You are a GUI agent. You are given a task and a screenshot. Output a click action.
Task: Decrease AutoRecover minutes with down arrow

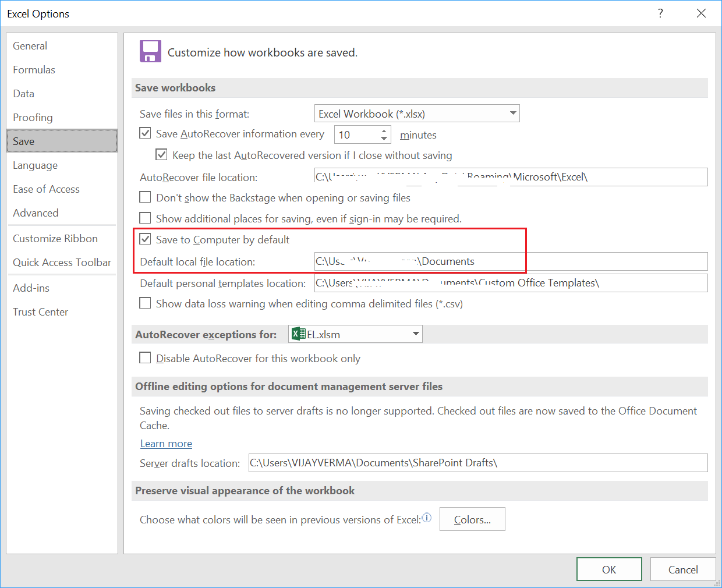(384, 139)
